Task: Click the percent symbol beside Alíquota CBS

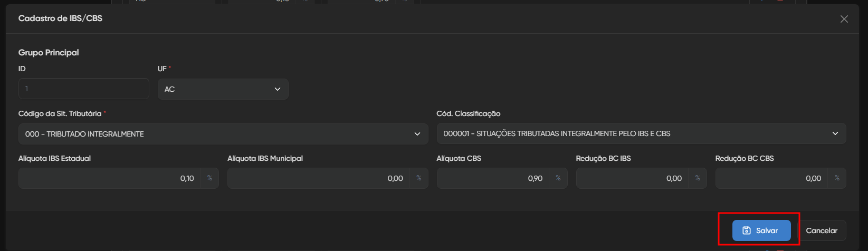Action: (x=558, y=178)
